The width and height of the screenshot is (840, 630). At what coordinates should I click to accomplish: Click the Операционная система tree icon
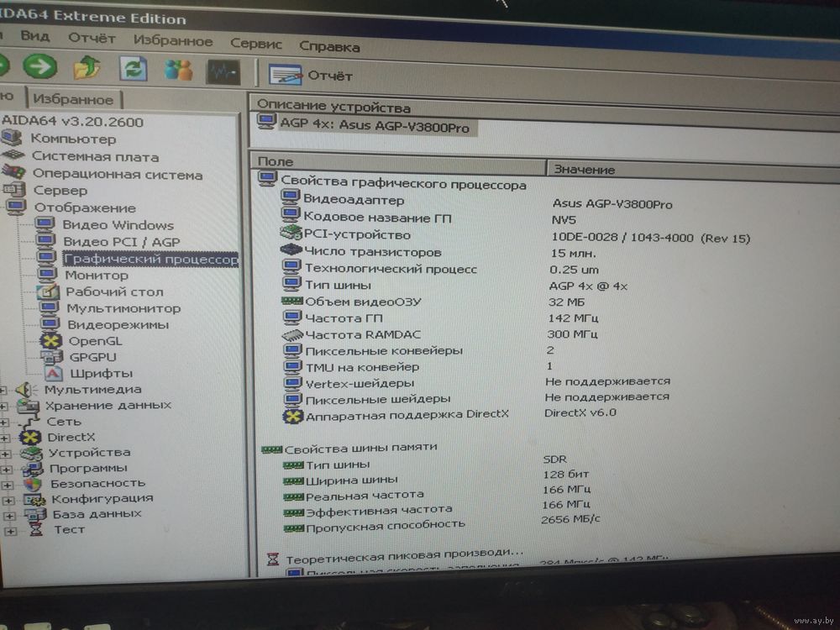coord(13,172)
